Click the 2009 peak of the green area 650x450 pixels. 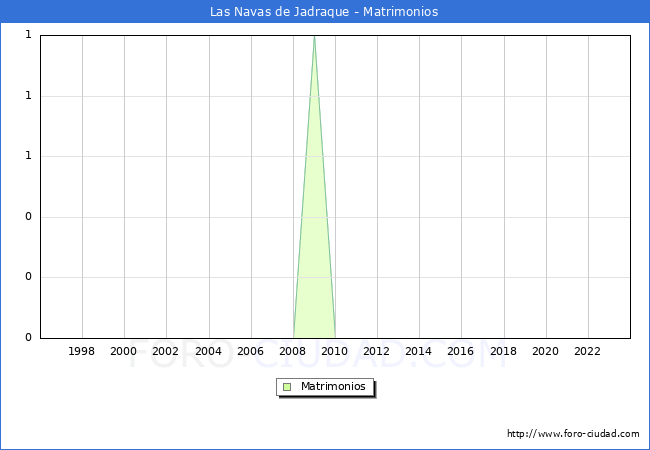pyautogui.click(x=314, y=37)
